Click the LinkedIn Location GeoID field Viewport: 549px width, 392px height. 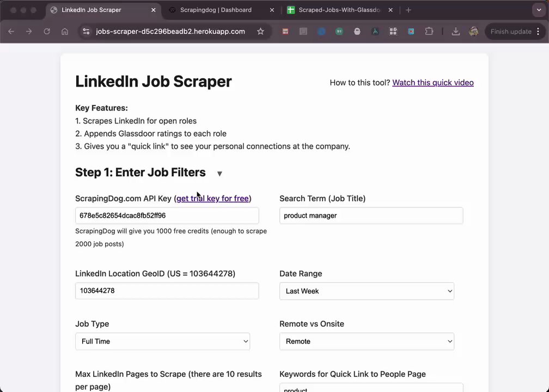click(x=167, y=291)
